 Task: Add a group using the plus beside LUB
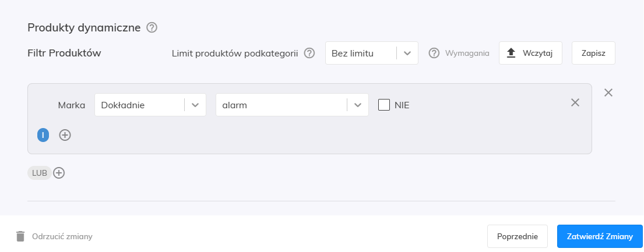pos(59,173)
